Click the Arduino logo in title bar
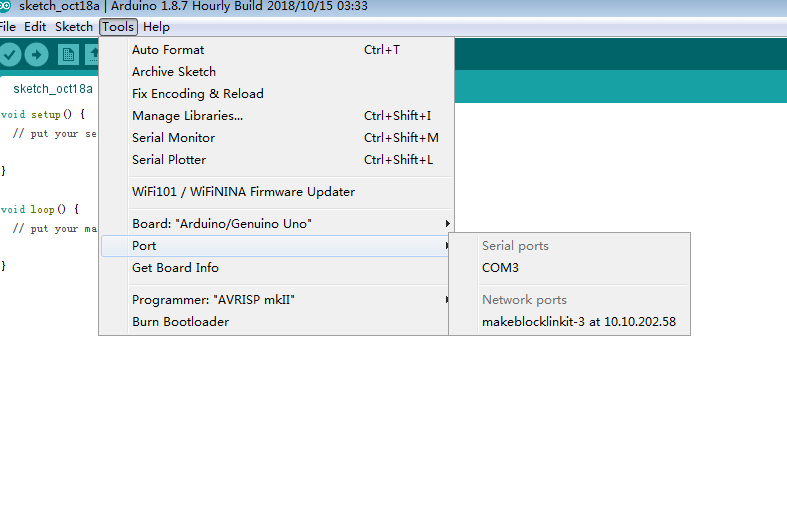 5,6
